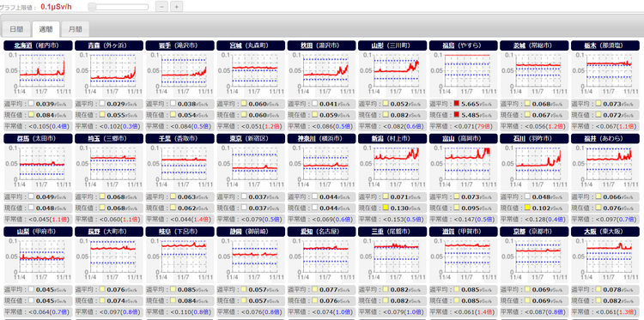
Task: Open the 東京 (新宿区) header link
Action: point(251,139)
